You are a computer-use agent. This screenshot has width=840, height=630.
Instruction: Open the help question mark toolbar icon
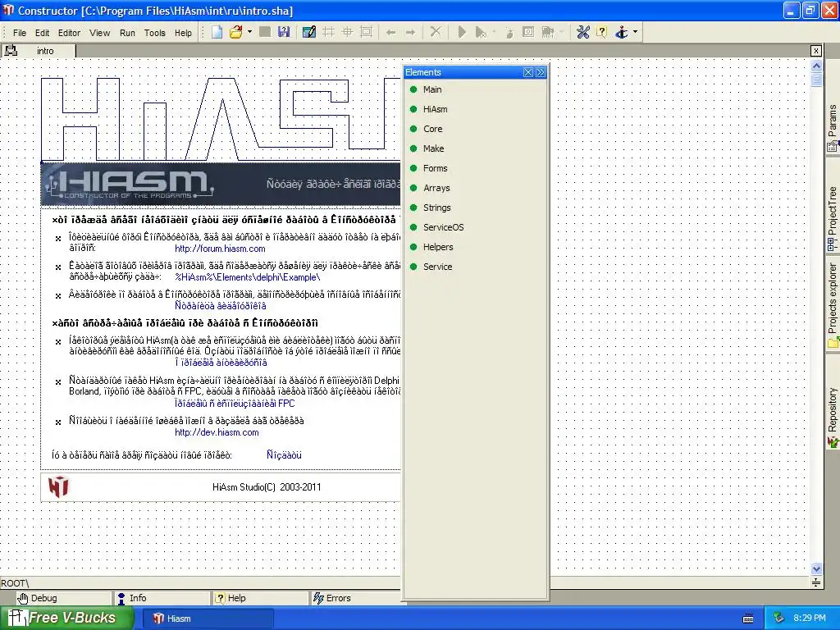pyautogui.click(x=601, y=32)
